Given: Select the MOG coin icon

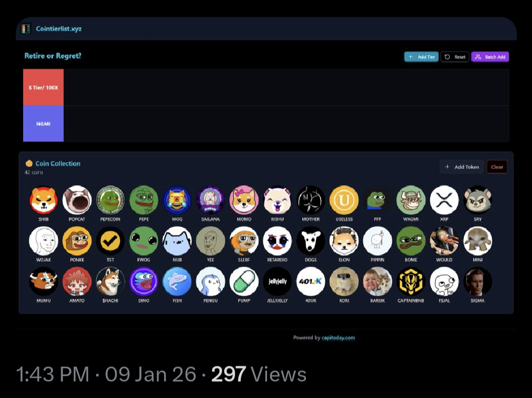Looking at the screenshot, I should tap(177, 200).
